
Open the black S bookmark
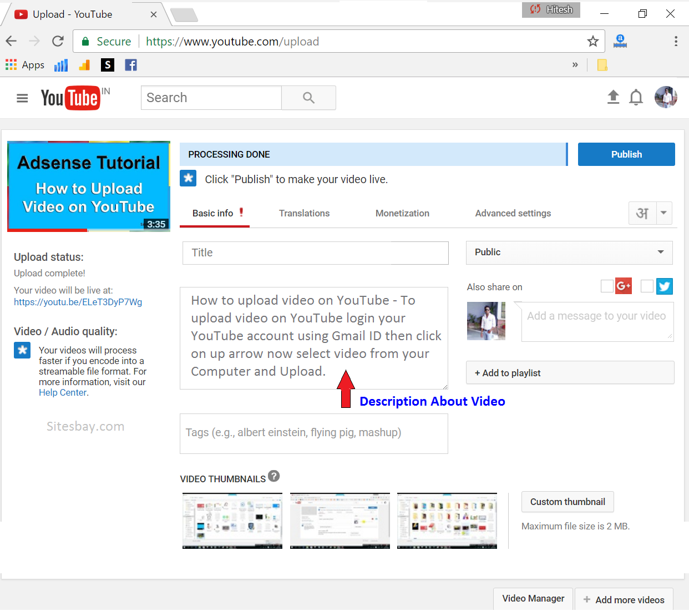click(108, 65)
